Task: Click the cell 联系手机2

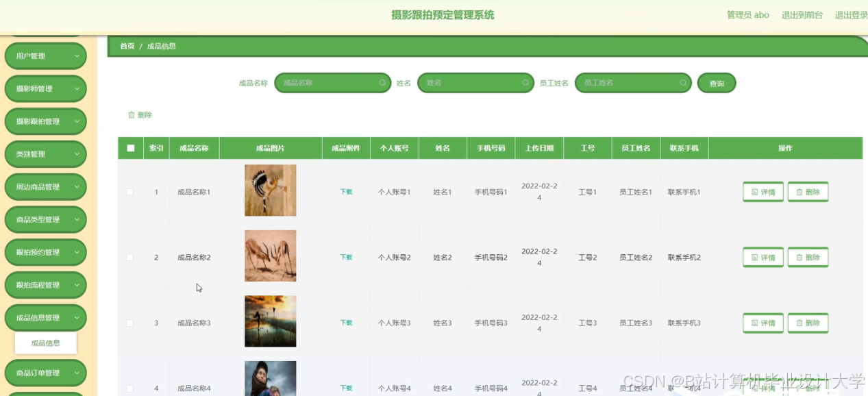Action: 684,258
